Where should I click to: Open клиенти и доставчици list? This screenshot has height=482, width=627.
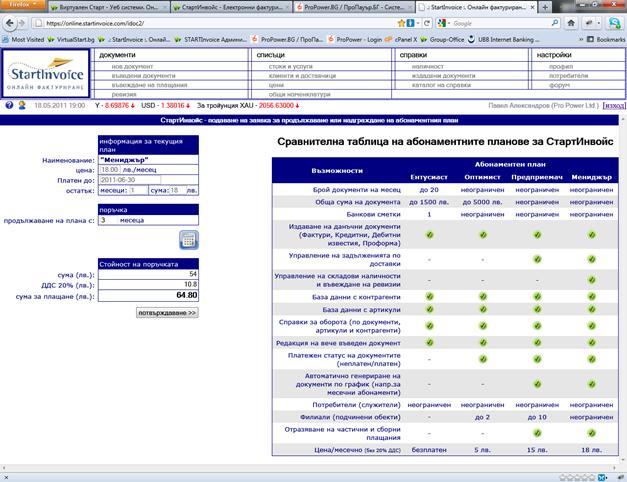point(302,76)
